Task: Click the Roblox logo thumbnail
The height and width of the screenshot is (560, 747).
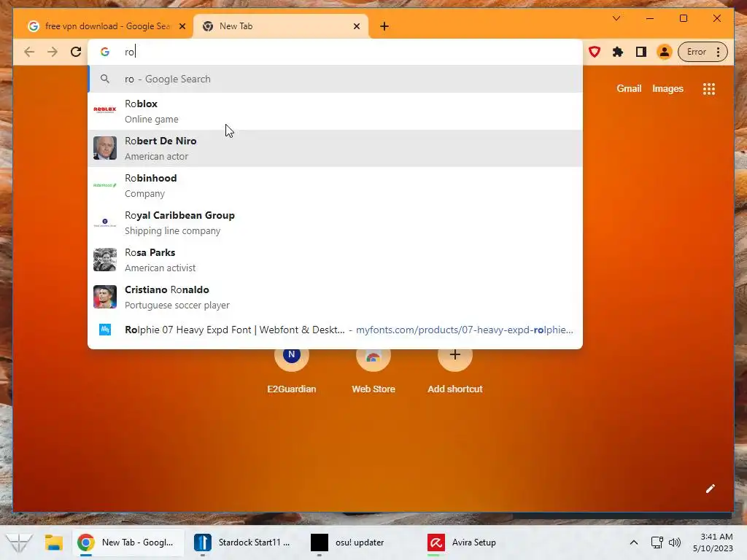Action: pyautogui.click(x=105, y=109)
